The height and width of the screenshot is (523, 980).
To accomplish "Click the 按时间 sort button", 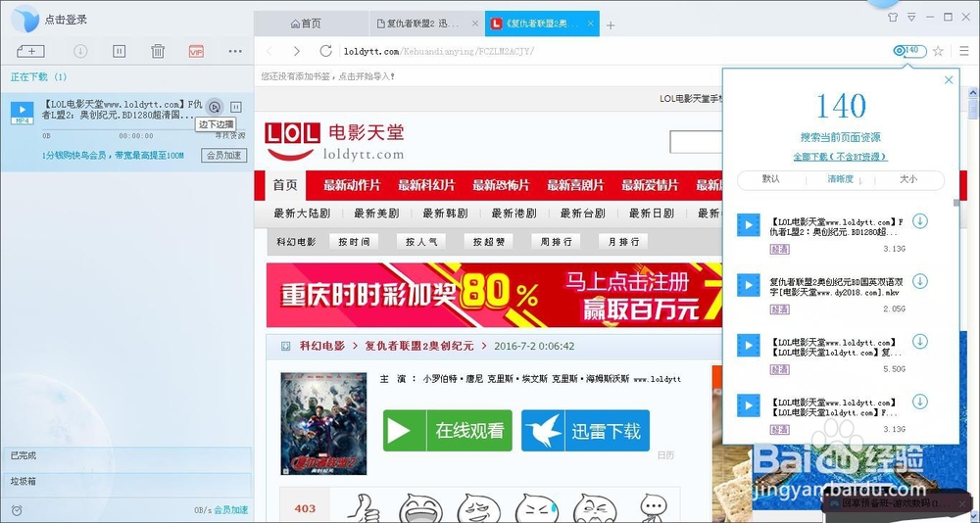I will coord(354,242).
